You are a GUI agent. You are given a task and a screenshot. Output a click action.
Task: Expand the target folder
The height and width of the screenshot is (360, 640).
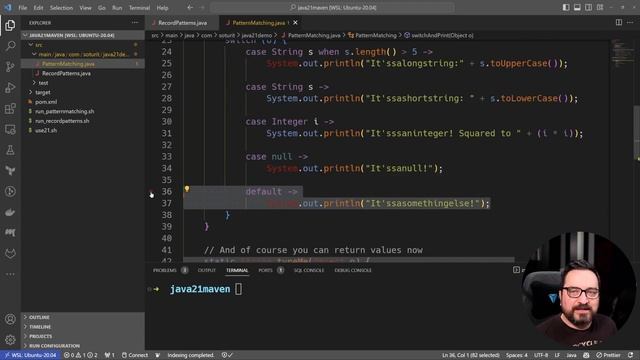[83, 92]
